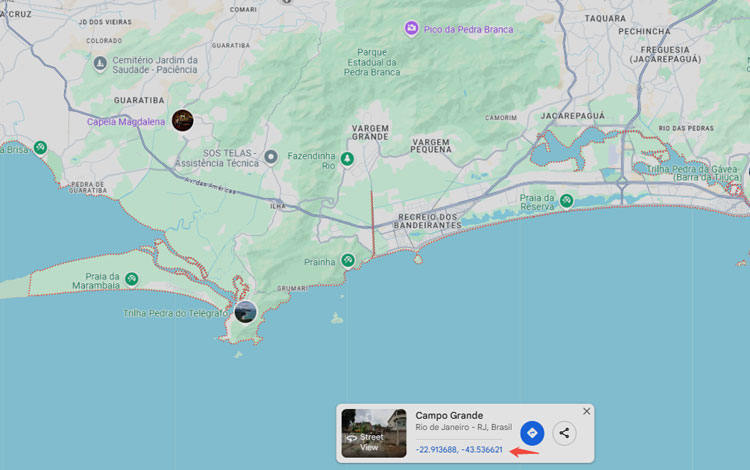Click the JD DOS VIEIRAS label
Screen dimensions: 750x470
(105, 22)
